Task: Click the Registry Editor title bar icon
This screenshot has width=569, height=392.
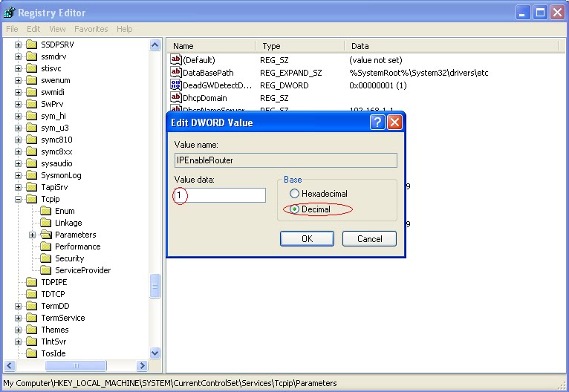Action: [9, 13]
